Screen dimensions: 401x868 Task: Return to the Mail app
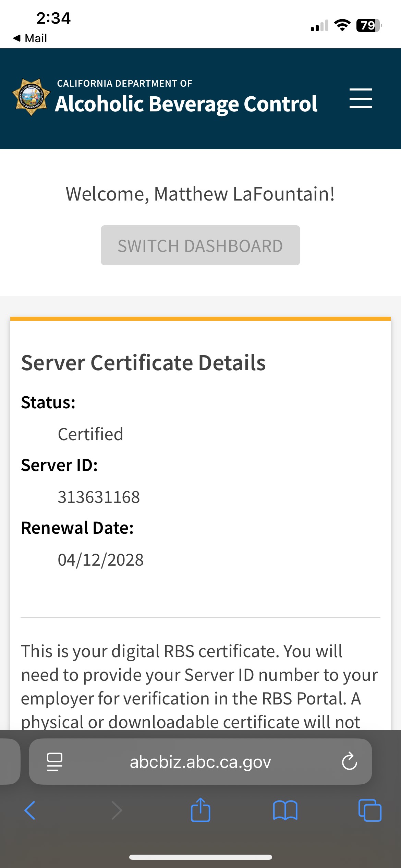tap(30, 38)
